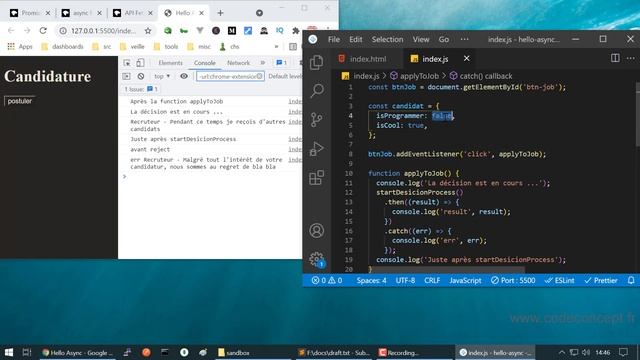Open the DevTools issues badge
The height and width of the screenshot is (360, 640).
coord(281,63)
